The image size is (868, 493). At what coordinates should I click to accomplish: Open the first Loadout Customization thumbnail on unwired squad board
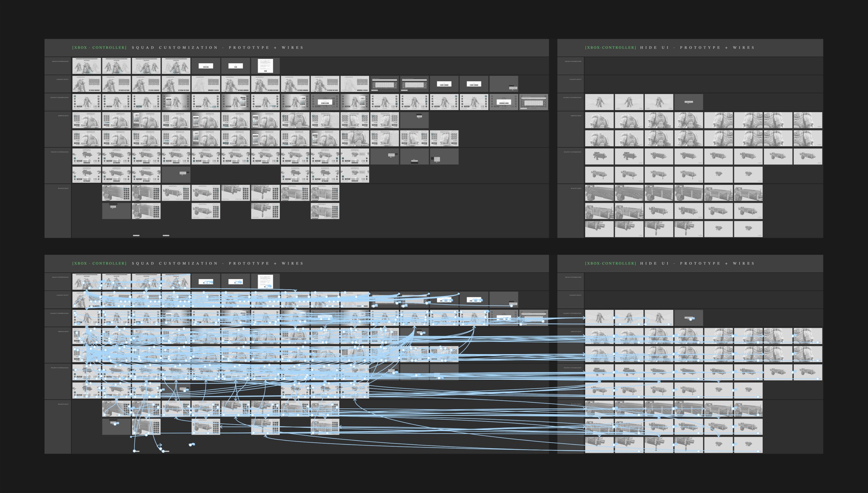(x=86, y=102)
